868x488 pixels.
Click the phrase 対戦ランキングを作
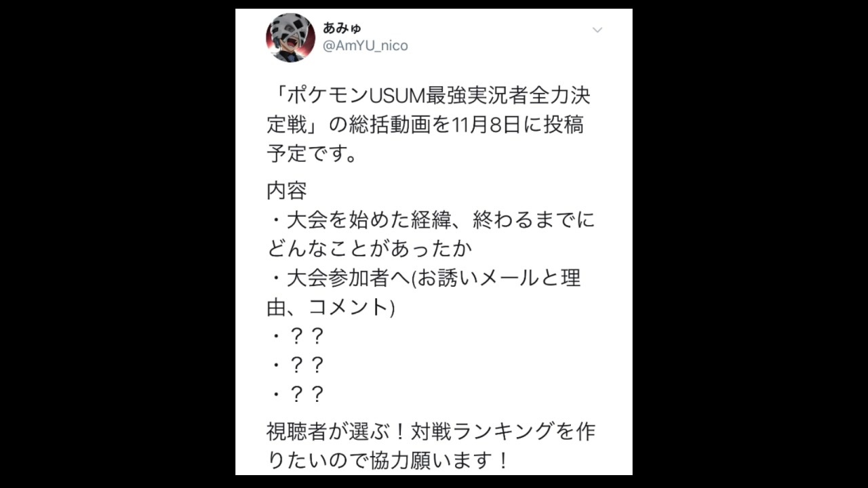pyautogui.click(x=504, y=432)
